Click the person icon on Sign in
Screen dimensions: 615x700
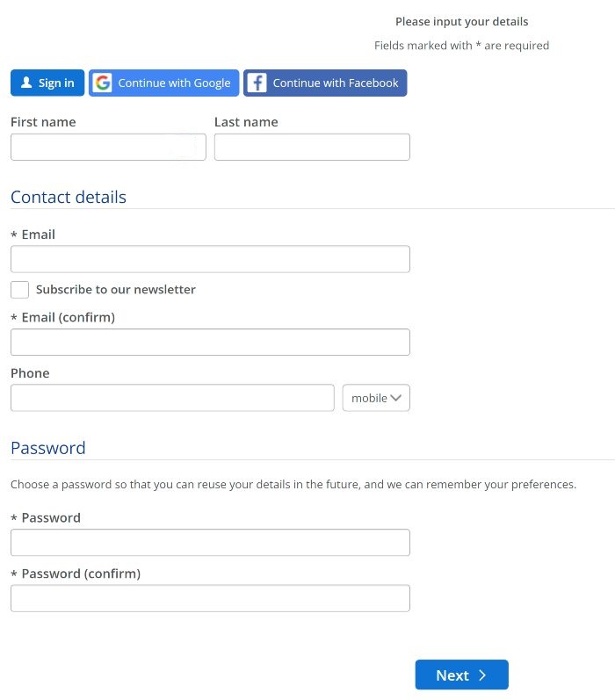(x=25, y=83)
